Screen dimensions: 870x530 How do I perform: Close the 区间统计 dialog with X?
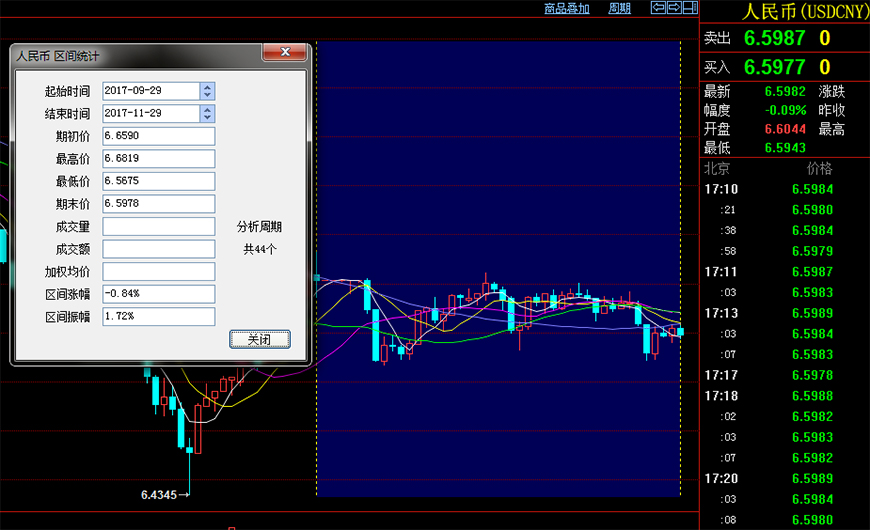pyautogui.click(x=285, y=52)
